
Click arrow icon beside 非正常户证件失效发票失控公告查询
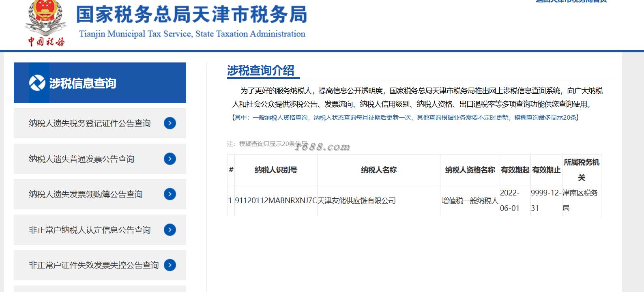point(170,265)
